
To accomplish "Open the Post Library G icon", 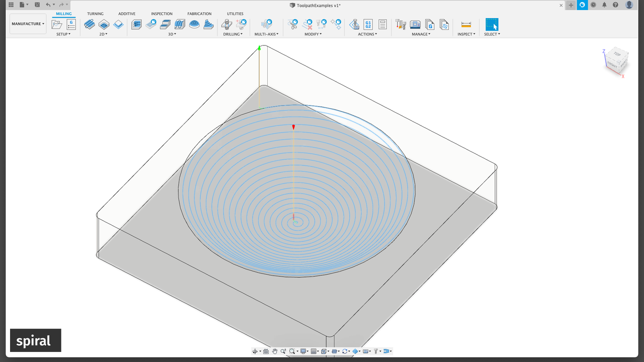I will [x=430, y=25].
